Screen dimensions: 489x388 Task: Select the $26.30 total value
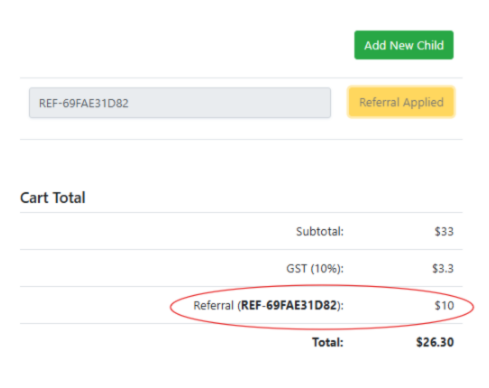coord(435,342)
